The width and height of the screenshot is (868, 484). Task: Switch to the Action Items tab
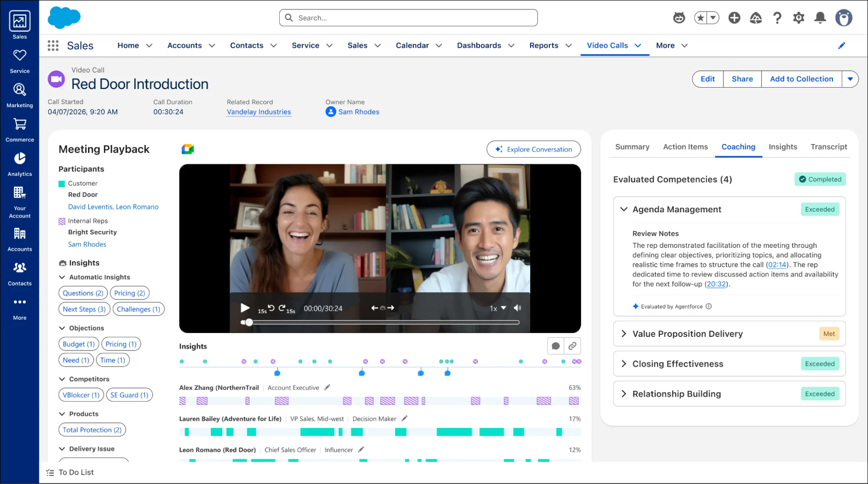click(685, 147)
